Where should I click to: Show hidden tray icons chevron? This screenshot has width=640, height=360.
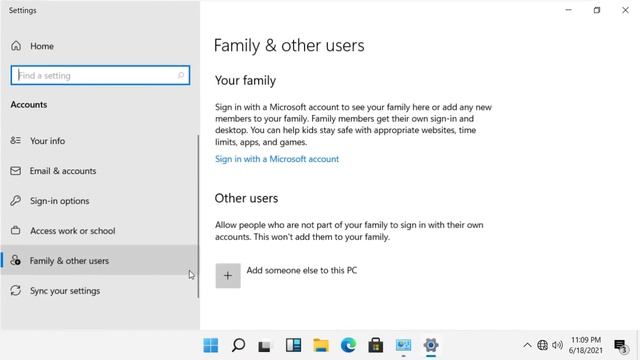coord(527,345)
